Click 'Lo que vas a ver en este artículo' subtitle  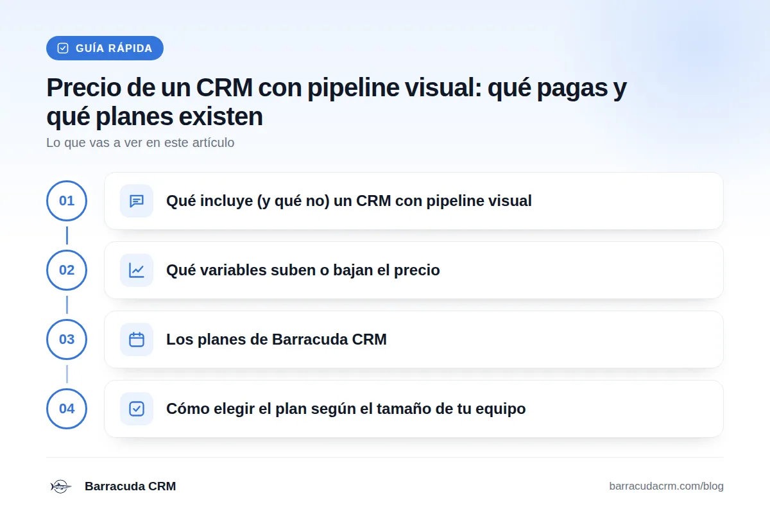coord(141,142)
